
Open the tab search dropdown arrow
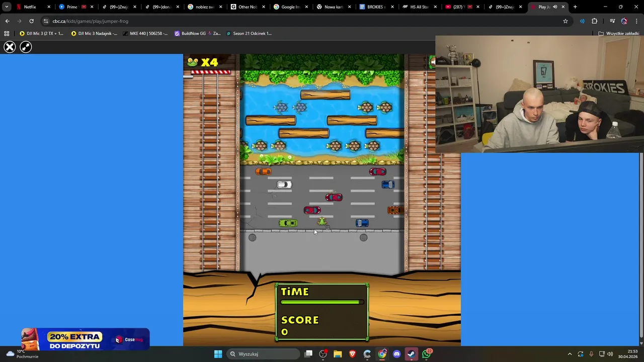(x=7, y=7)
